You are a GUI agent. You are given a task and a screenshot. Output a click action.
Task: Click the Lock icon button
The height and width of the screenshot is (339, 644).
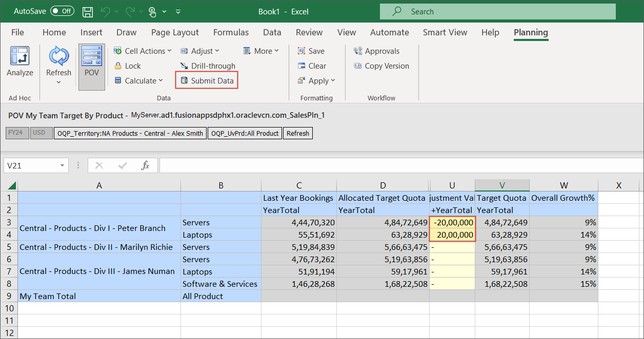[x=127, y=66]
